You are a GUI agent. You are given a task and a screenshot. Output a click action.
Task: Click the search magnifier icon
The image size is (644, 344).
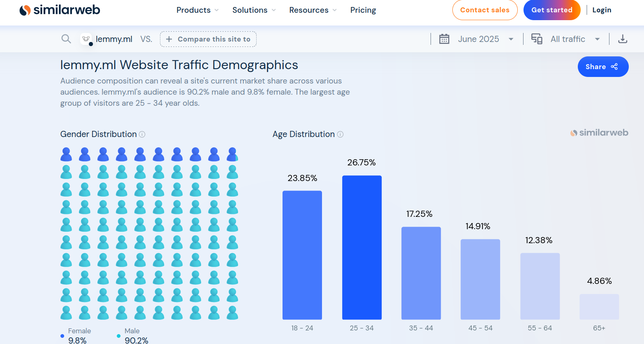[x=66, y=39]
